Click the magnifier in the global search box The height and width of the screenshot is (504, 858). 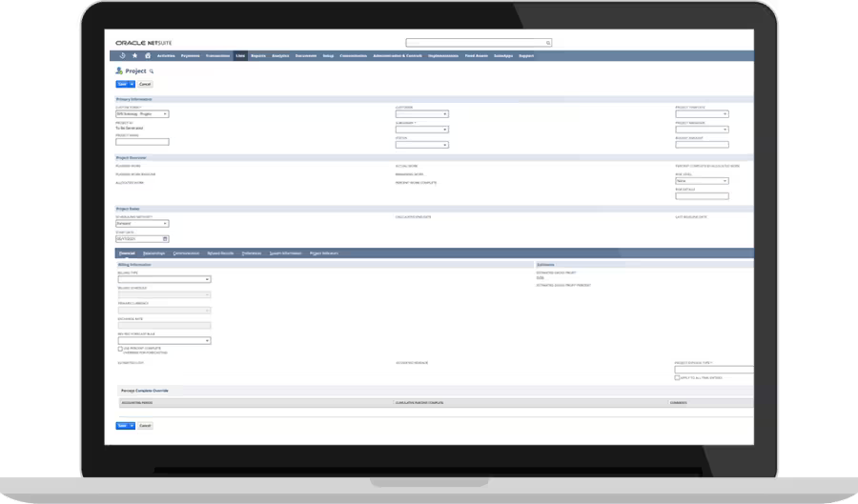pyautogui.click(x=548, y=43)
